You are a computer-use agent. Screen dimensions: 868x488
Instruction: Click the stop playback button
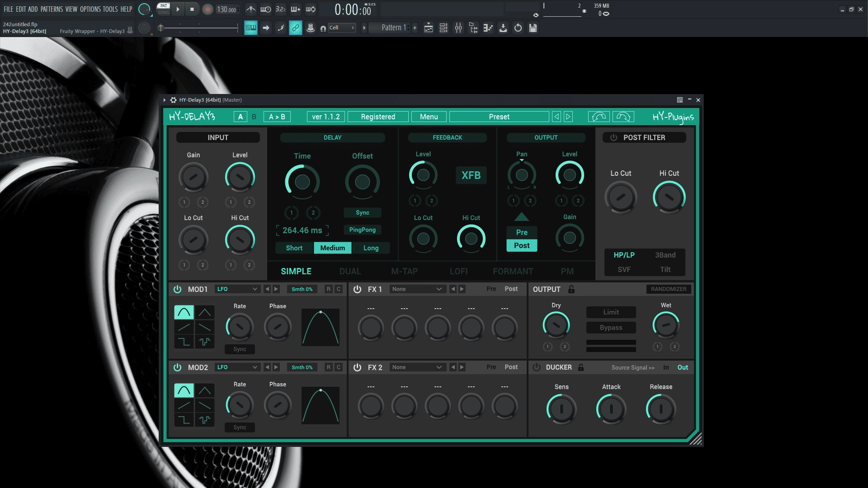tap(192, 9)
